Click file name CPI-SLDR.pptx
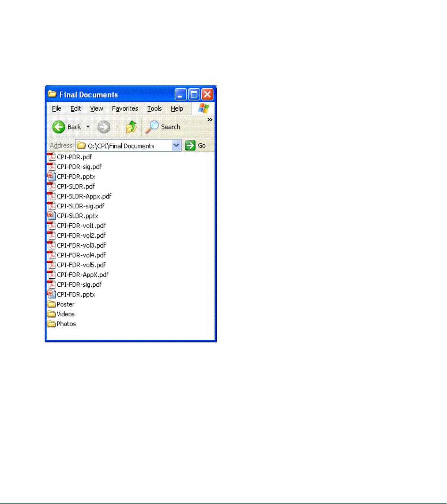This screenshot has height=504, width=447. pos(78,216)
